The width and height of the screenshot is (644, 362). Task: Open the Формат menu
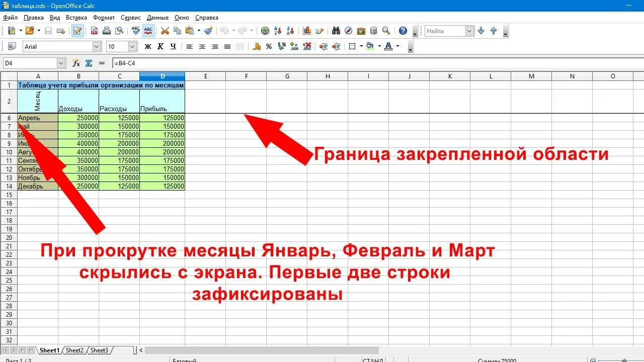pyautogui.click(x=104, y=18)
